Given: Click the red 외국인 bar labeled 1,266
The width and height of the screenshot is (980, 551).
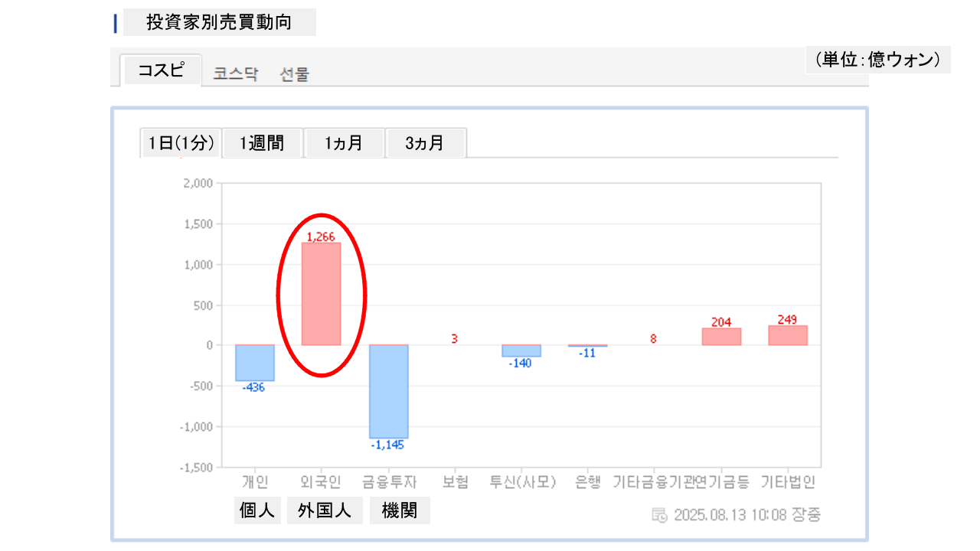Looking at the screenshot, I should pyautogui.click(x=321, y=294).
